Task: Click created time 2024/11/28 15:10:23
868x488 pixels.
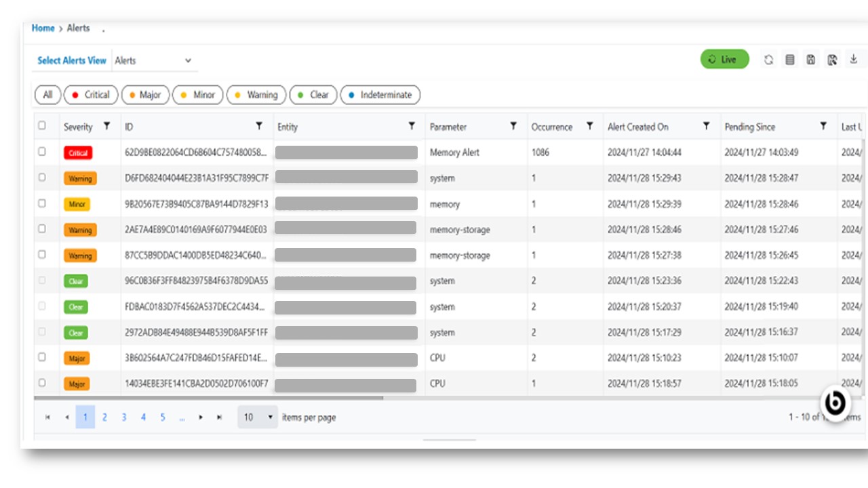Action: (645, 358)
